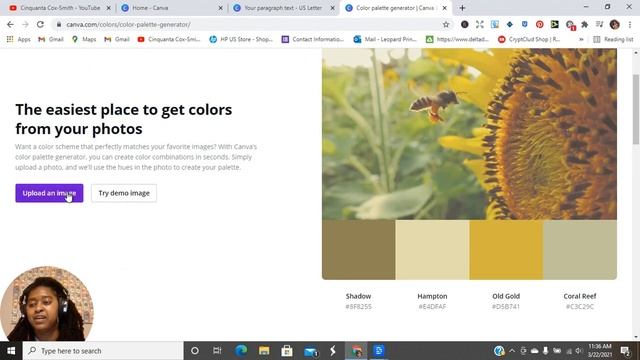
Task: Open the Reading list
Action: pos(613,39)
